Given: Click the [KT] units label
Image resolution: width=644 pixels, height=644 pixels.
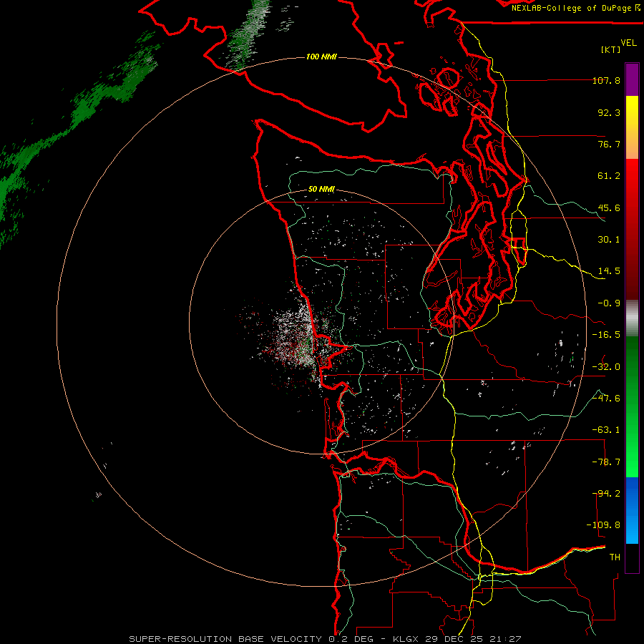Looking at the screenshot, I should click(611, 49).
